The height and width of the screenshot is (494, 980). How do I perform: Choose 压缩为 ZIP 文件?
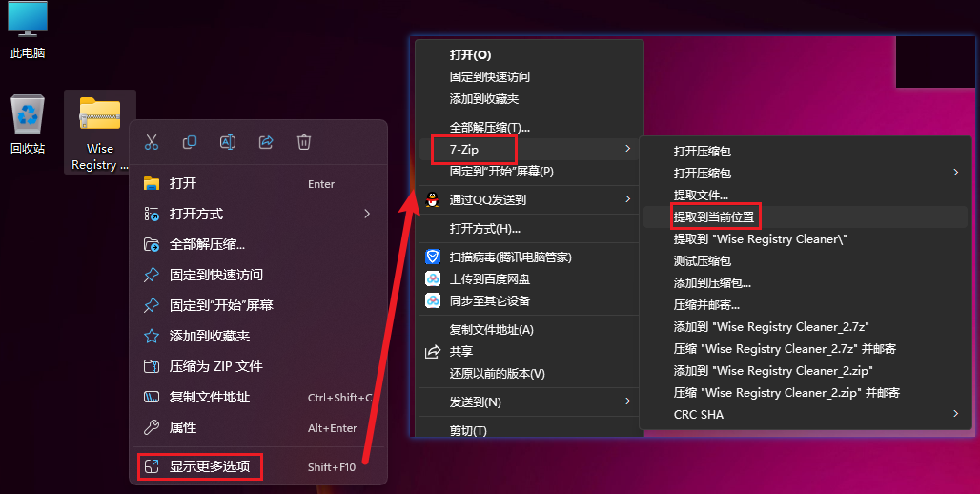click(258, 366)
